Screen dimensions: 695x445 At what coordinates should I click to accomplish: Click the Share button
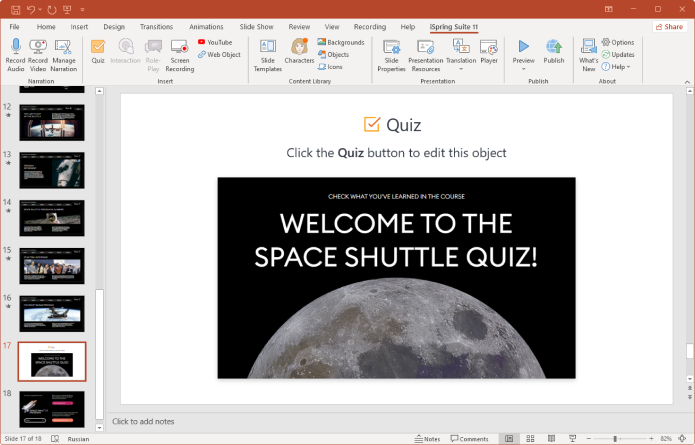coord(669,27)
